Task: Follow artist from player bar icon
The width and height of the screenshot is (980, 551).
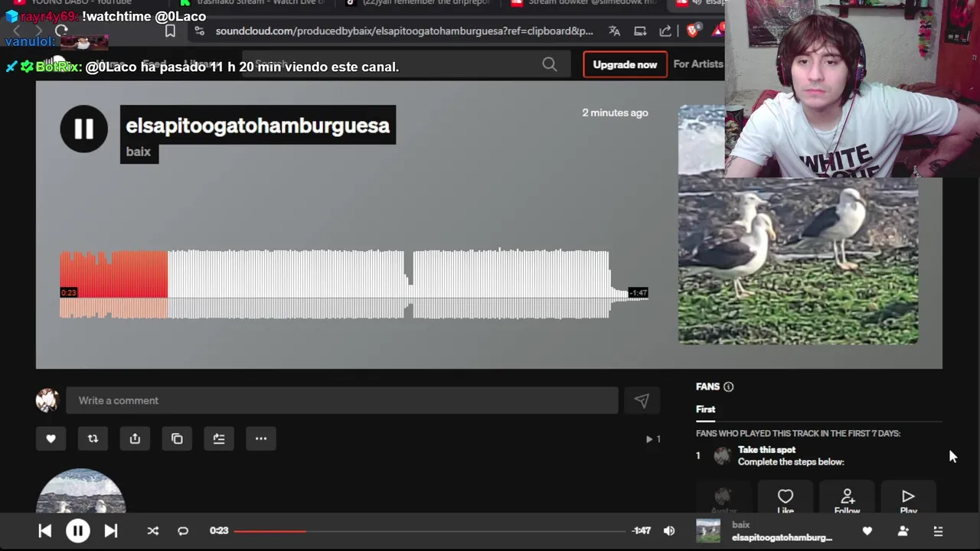Action: pos(903,531)
